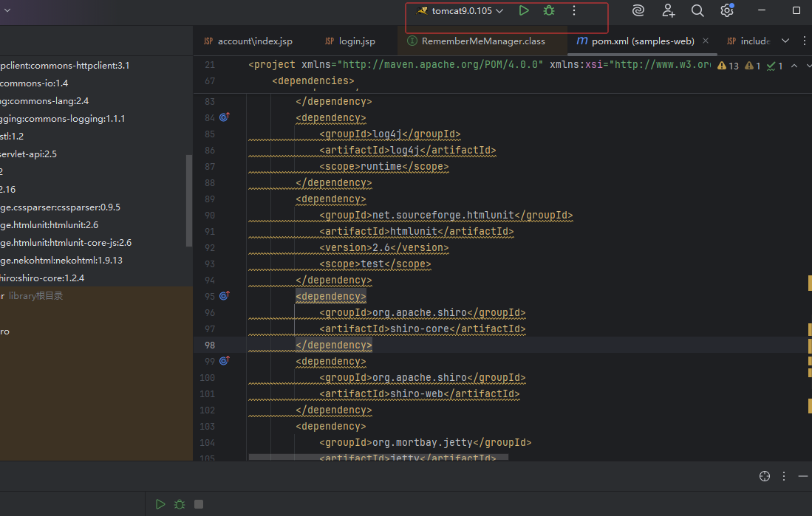Open Code With Me add-user icon
This screenshot has width=812, height=516.
pos(668,10)
